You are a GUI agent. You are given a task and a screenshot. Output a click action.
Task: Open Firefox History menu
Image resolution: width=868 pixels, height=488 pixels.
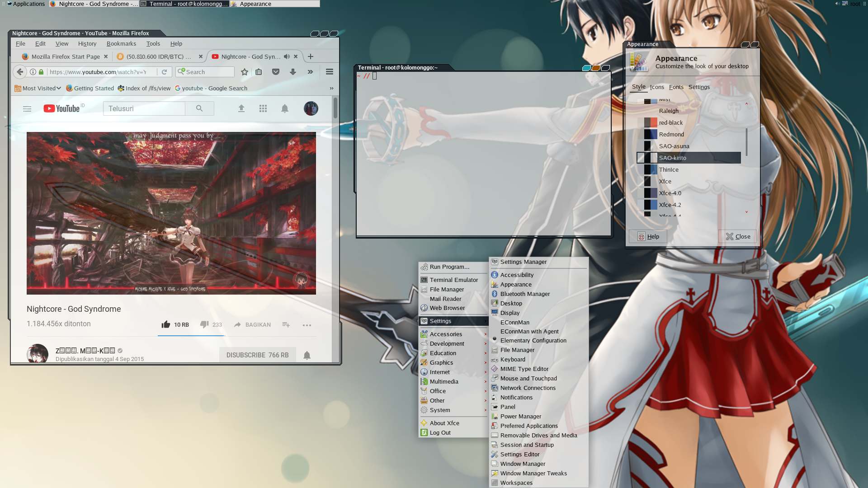click(87, 43)
